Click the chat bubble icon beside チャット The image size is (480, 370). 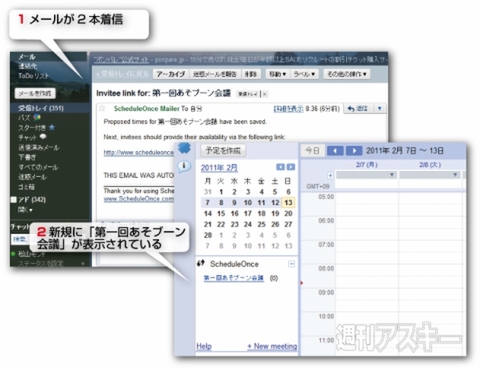click(x=43, y=136)
